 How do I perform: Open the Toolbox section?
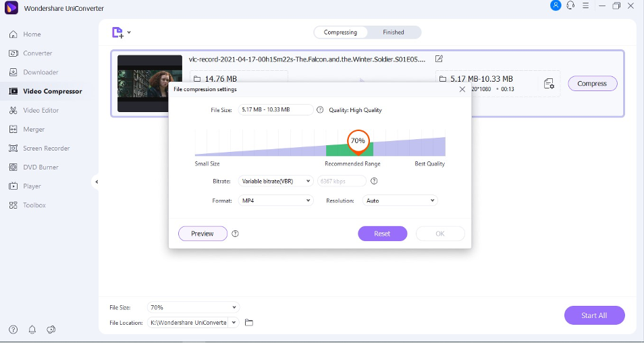(34, 205)
